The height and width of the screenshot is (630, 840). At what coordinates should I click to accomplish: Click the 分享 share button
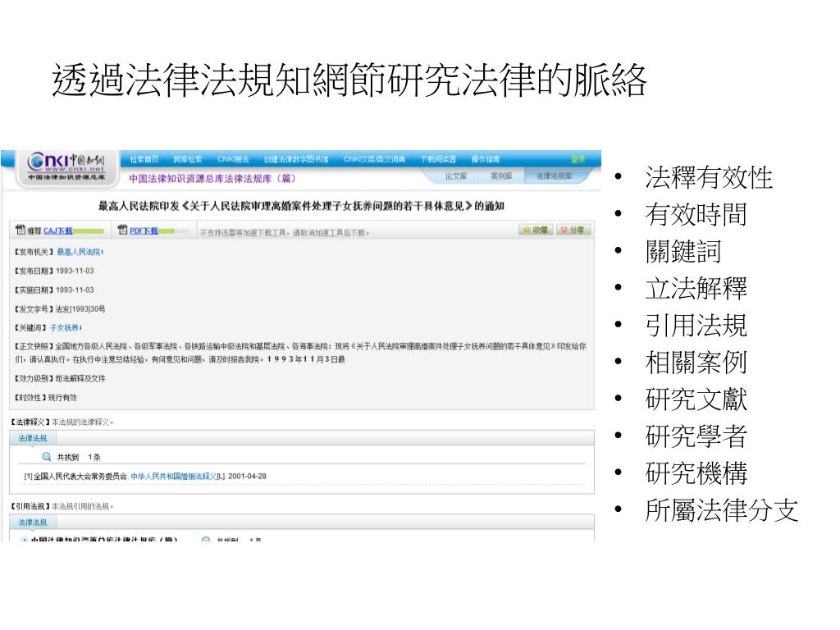573,230
